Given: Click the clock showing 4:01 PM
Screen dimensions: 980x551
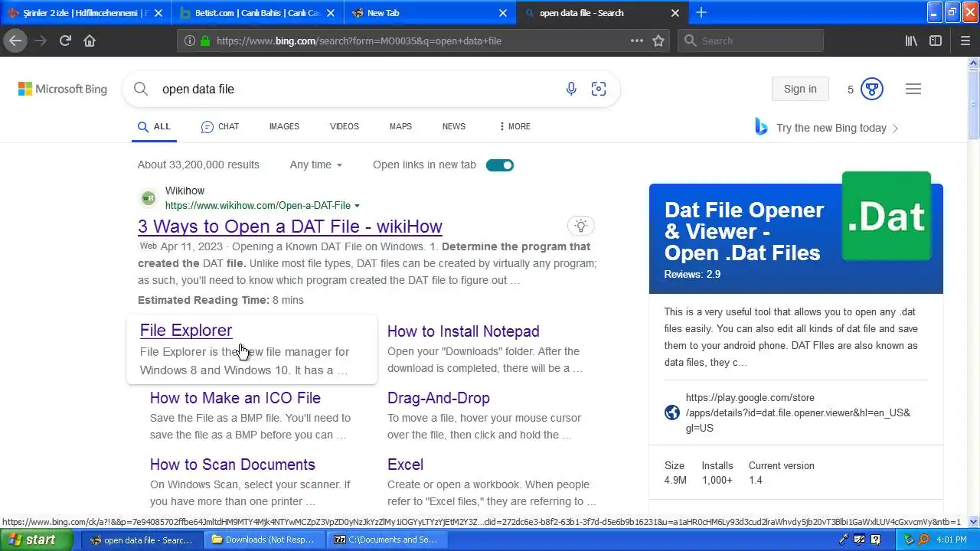Looking at the screenshot, I should [x=952, y=540].
